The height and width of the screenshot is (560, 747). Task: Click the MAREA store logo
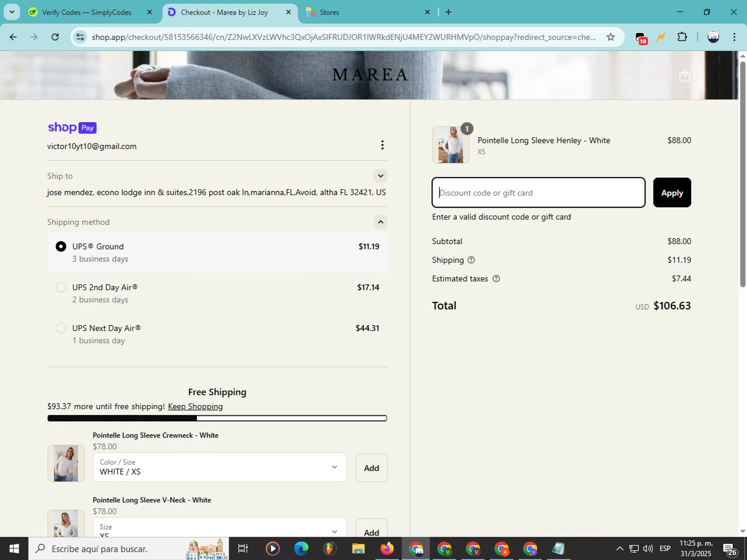(x=370, y=75)
